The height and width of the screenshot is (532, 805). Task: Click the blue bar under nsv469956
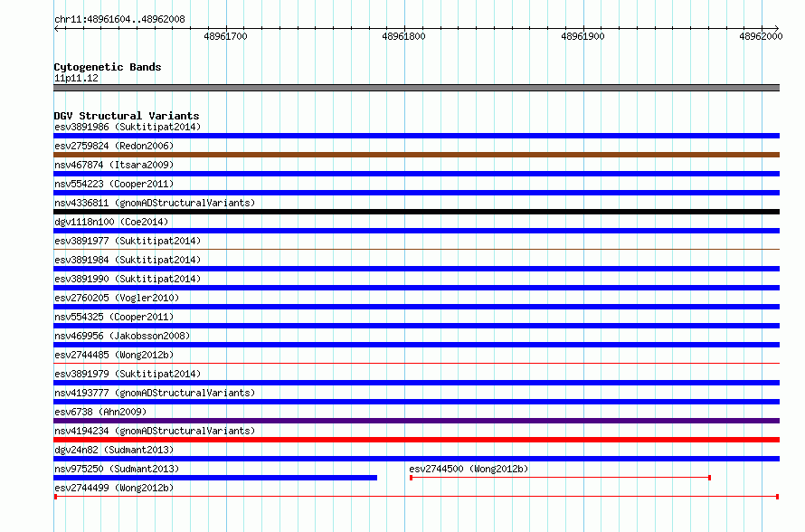[x=416, y=345]
